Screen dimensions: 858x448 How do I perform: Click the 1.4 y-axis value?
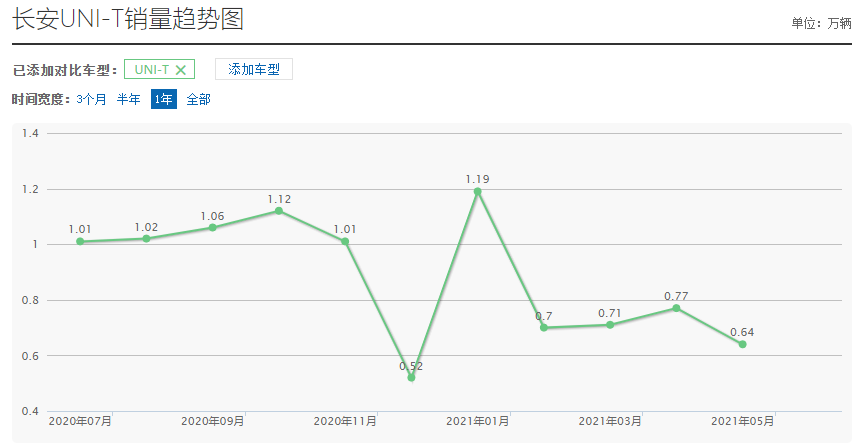pos(30,133)
